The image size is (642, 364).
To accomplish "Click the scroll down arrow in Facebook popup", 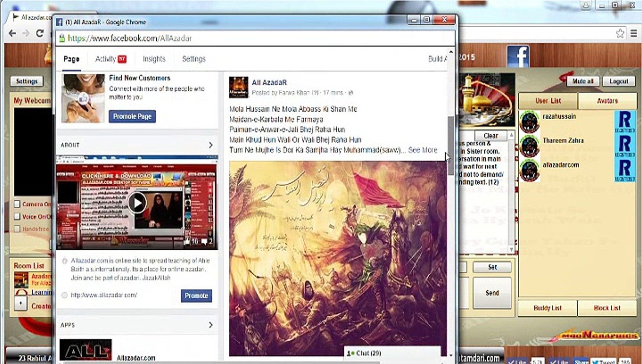I will pos(451,355).
